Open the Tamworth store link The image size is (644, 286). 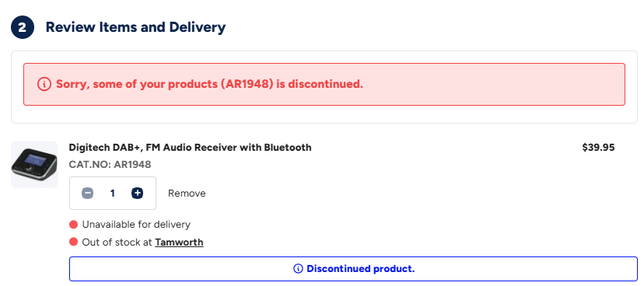click(179, 242)
